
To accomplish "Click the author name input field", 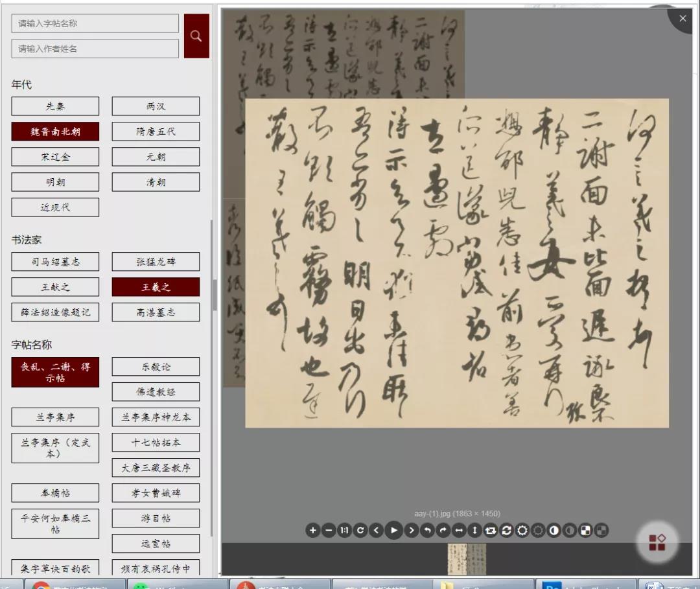I will click(95, 49).
